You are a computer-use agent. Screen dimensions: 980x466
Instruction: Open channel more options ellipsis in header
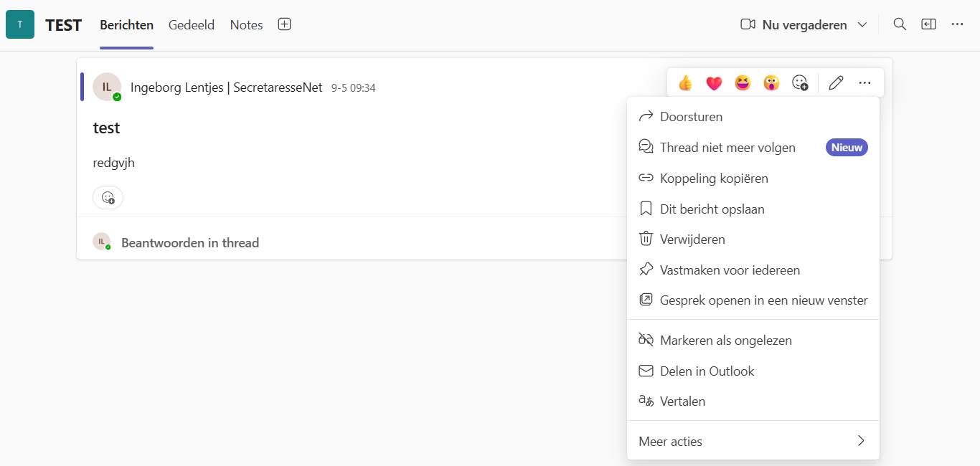pos(957,24)
